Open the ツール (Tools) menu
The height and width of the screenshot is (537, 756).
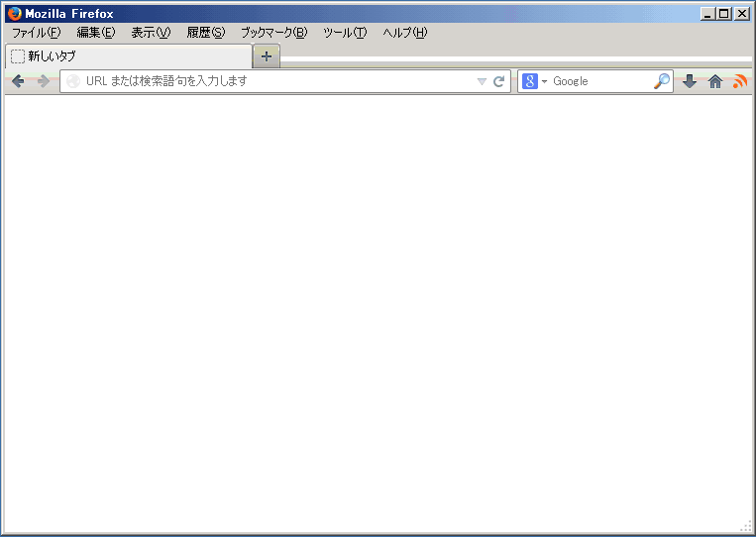click(345, 33)
